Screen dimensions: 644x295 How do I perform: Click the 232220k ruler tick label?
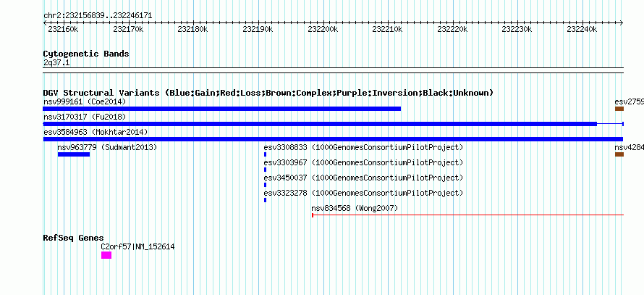[x=452, y=30]
